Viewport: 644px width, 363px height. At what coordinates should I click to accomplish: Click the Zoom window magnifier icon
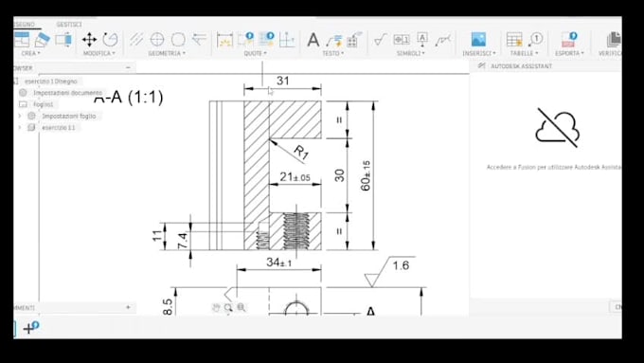(228, 307)
